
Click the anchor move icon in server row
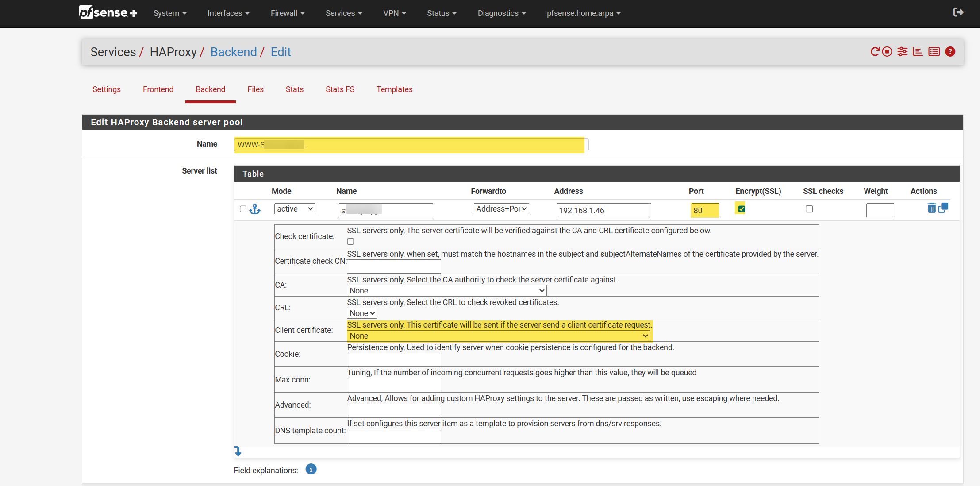click(x=255, y=209)
